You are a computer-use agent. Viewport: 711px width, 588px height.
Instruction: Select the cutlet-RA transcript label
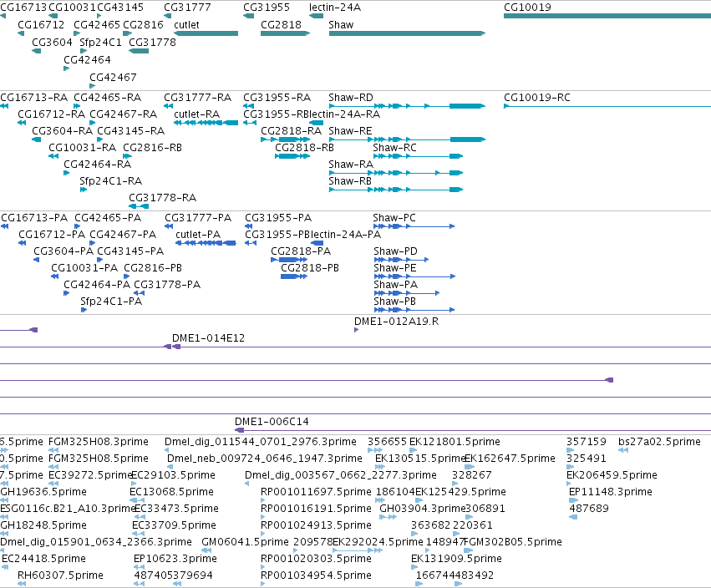pos(197,114)
